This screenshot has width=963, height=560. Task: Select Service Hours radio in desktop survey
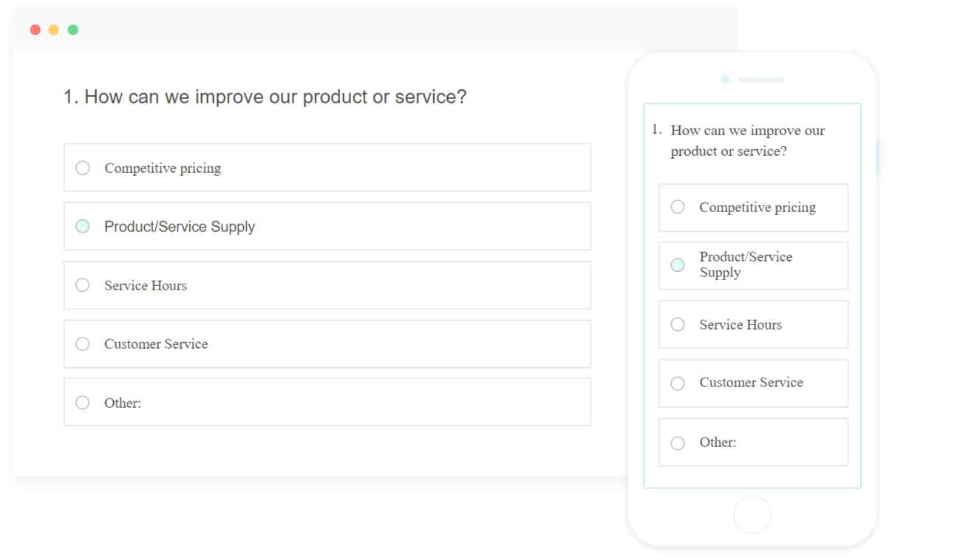(x=83, y=285)
